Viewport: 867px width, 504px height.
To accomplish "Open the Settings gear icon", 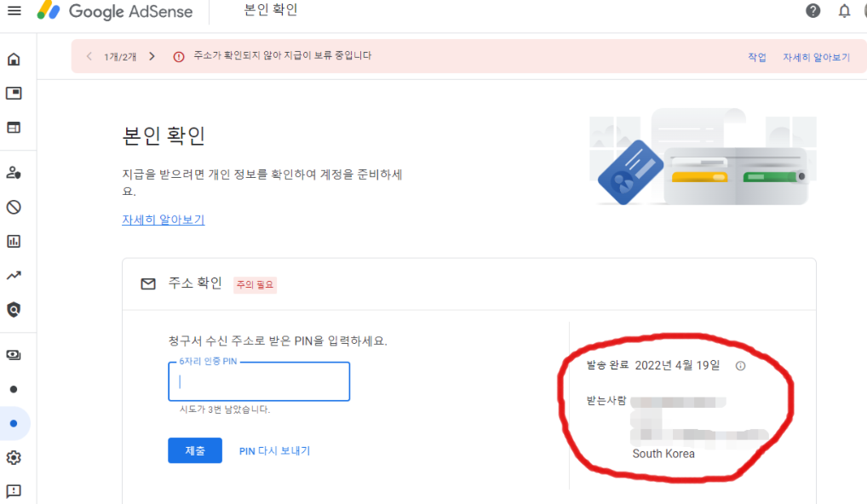I will [x=14, y=457].
